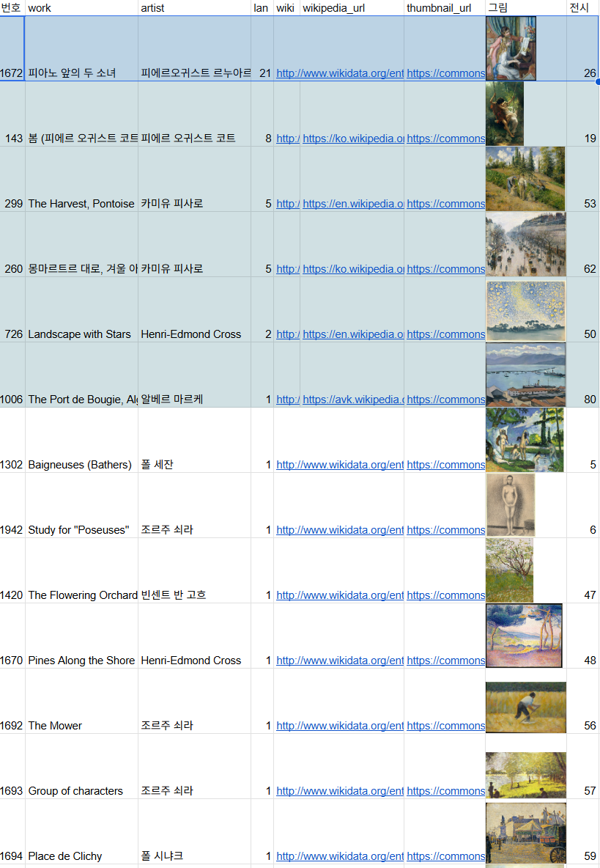Select artist cell '폴 시냐크'
600x868 pixels.
[195, 833]
